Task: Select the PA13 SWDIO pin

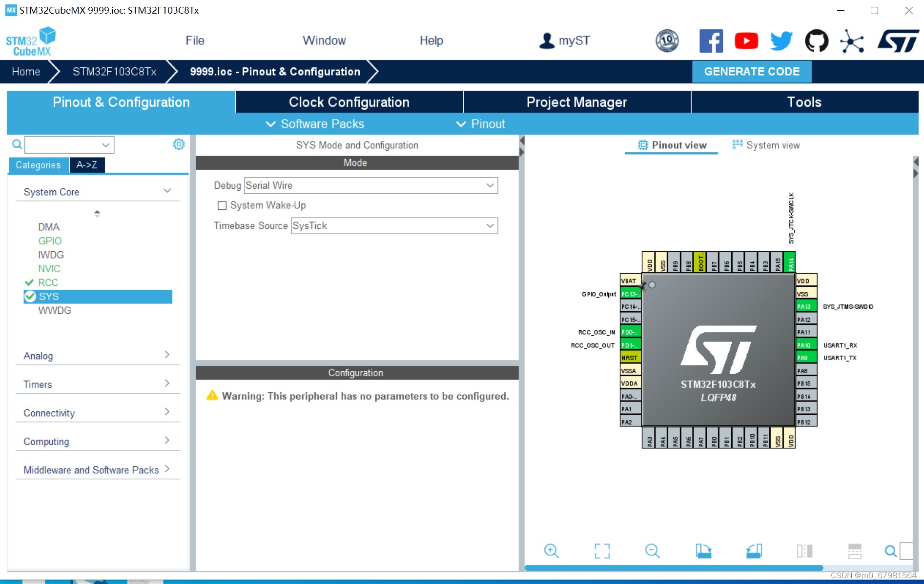Action: (806, 306)
